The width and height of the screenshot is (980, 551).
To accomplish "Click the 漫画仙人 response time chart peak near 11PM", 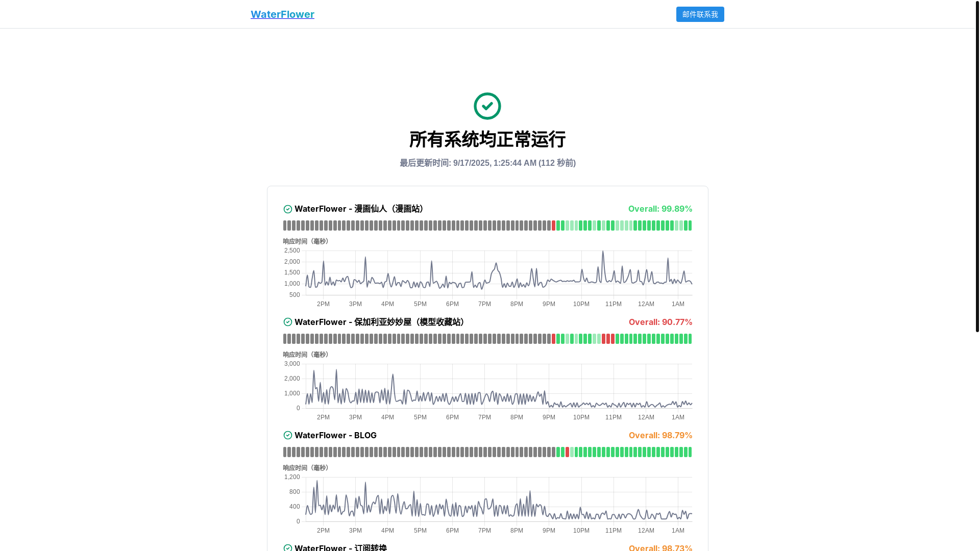I will click(603, 252).
